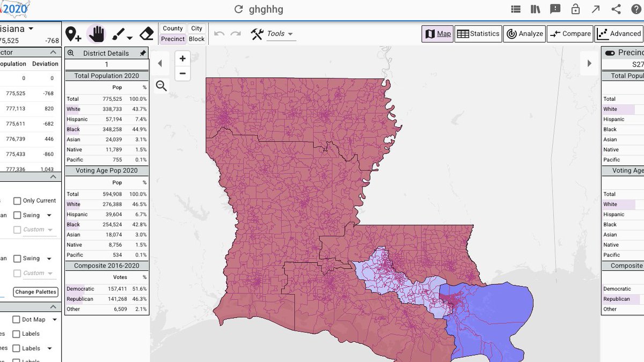Enable the Dot Map checkbox
The height and width of the screenshot is (362, 644).
pyautogui.click(x=16, y=320)
